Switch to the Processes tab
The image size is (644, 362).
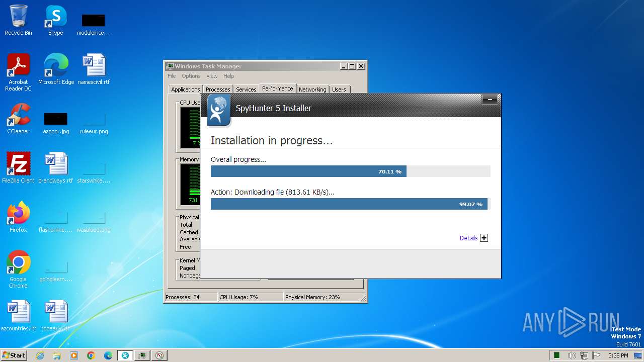tap(218, 89)
